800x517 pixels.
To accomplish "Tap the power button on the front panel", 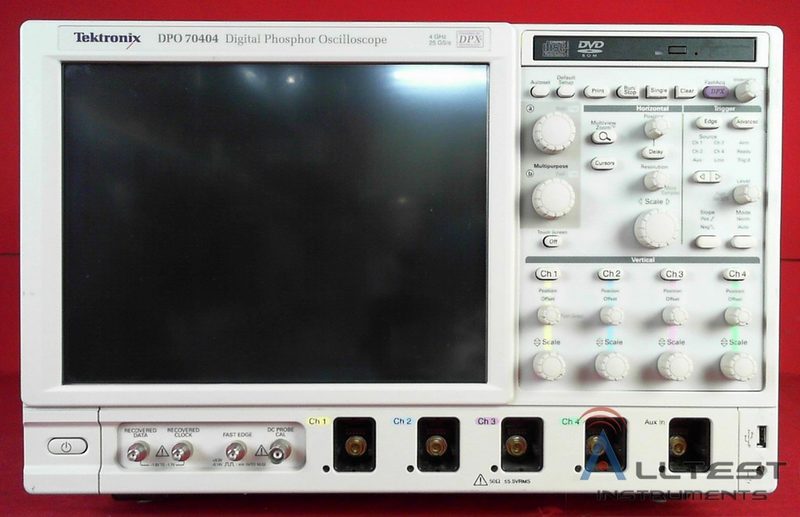I will click(x=67, y=447).
